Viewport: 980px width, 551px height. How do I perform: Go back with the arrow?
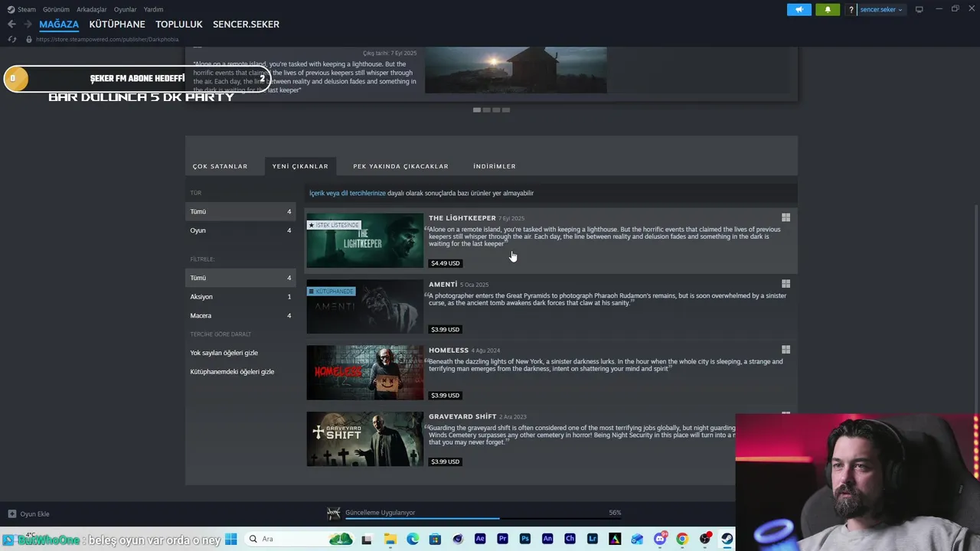tap(11, 24)
